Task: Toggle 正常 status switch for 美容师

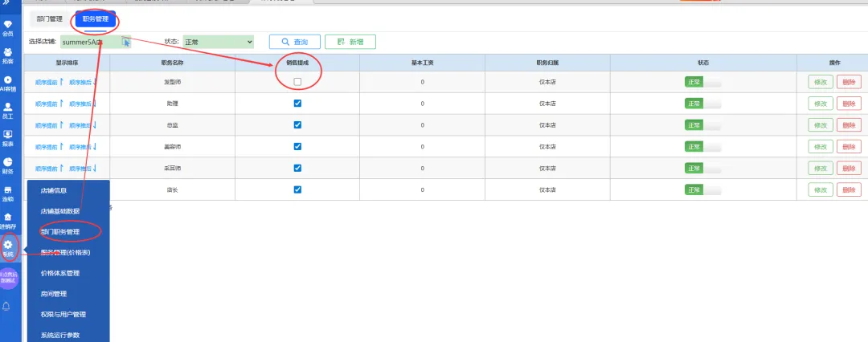Action: [703, 147]
